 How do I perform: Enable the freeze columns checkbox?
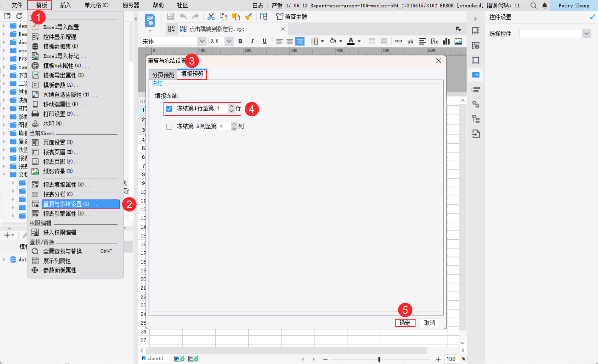[169, 126]
